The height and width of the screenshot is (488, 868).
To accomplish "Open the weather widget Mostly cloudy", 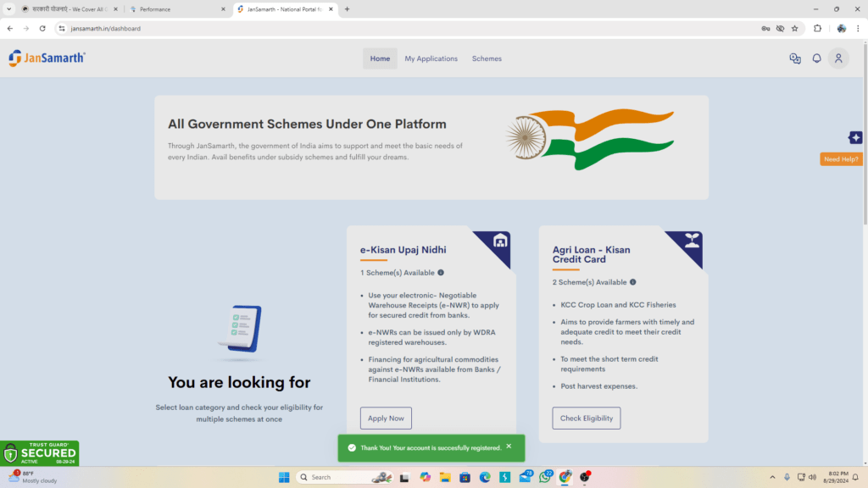I will click(33, 477).
